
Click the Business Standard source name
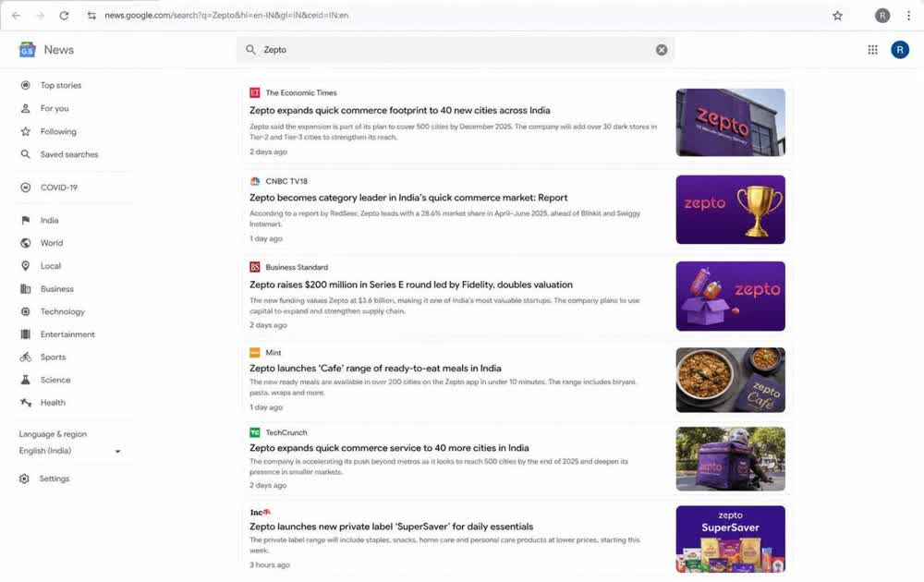[x=297, y=267]
